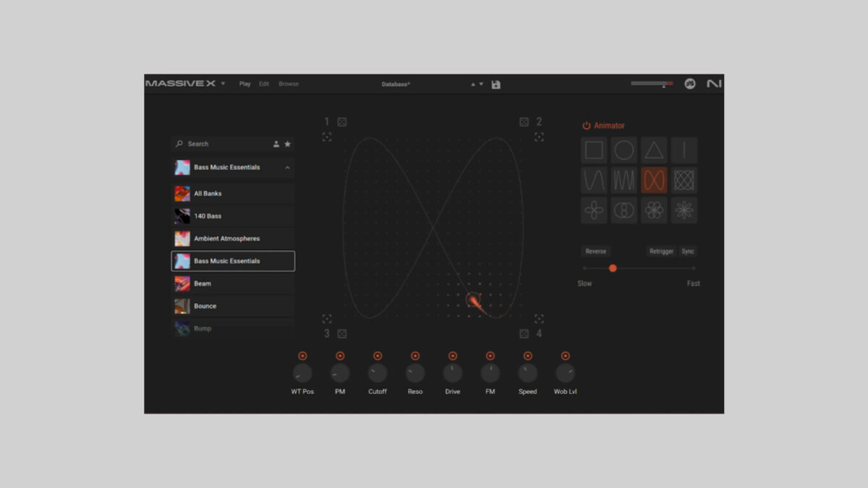868x488 pixels.
Task: Choose the triangle shape in Animator
Action: point(653,150)
